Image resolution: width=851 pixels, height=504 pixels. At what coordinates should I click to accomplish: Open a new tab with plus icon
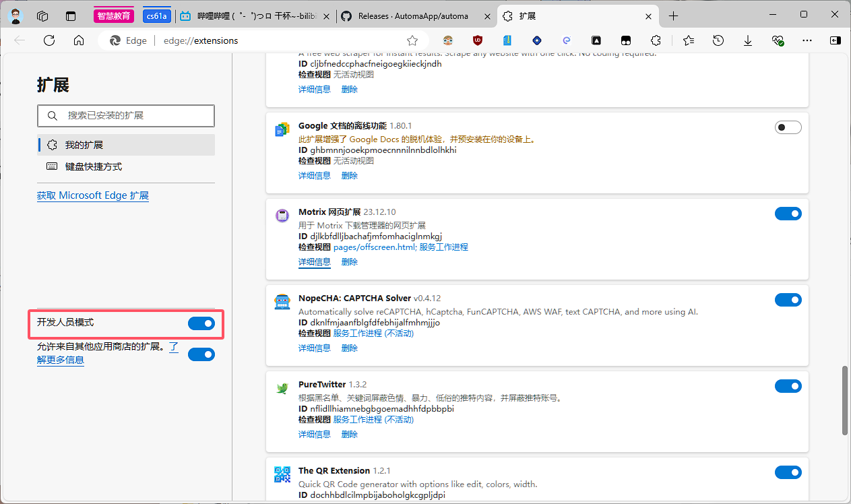[673, 15]
